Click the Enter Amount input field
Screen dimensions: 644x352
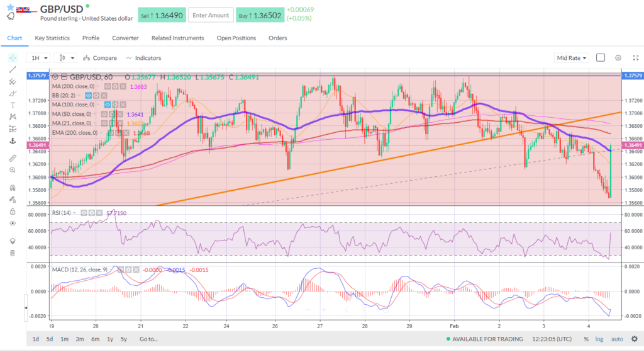point(211,14)
